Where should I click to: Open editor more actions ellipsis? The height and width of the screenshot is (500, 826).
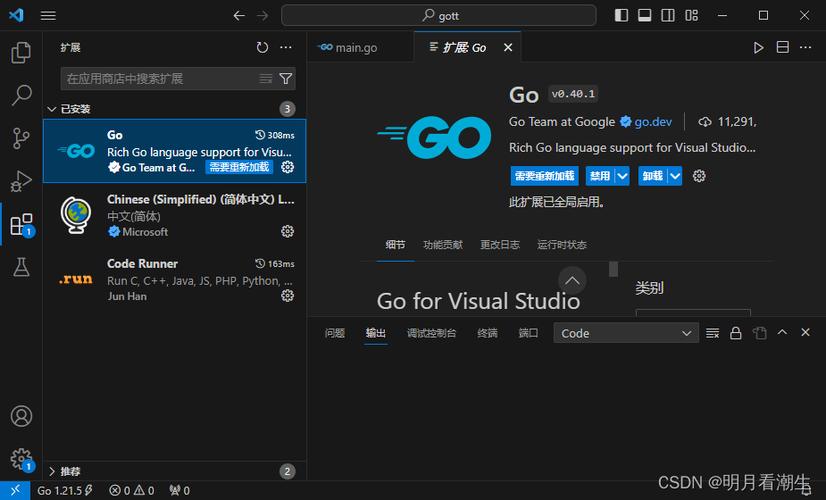[805, 47]
